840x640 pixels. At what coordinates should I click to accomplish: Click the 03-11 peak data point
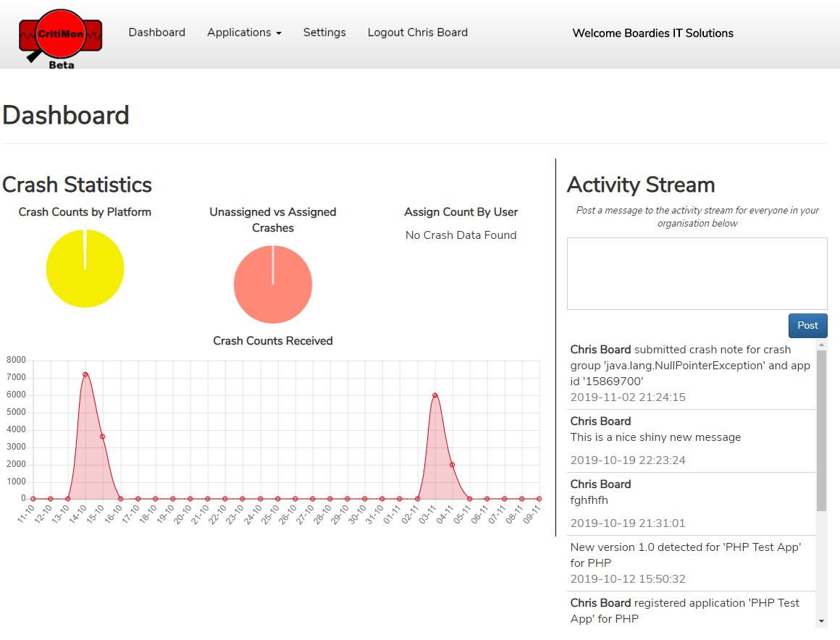coord(435,395)
